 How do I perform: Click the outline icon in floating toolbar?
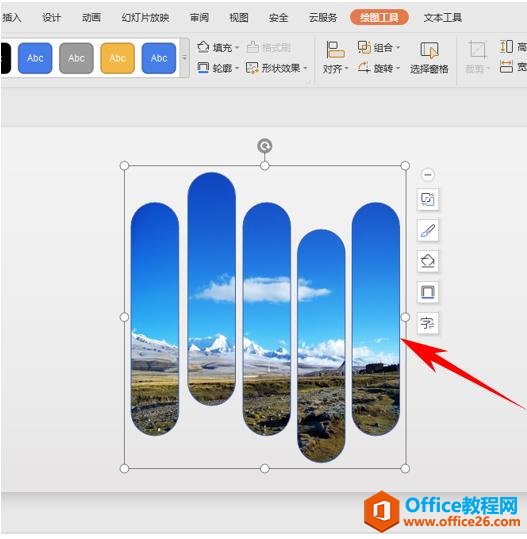pos(428,292)
